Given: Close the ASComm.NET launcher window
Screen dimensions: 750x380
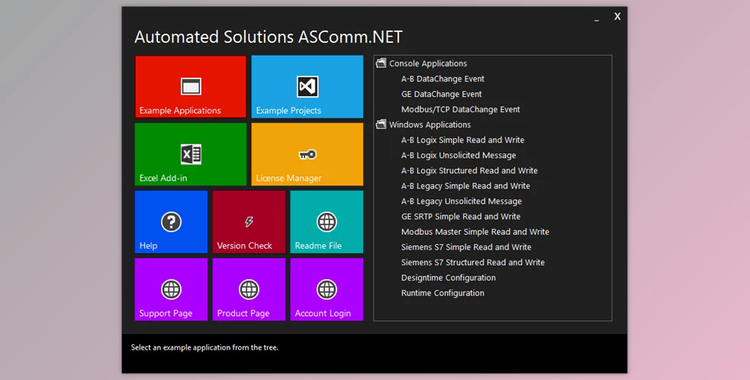Looking at the screenshot, I should coord(617,17).
